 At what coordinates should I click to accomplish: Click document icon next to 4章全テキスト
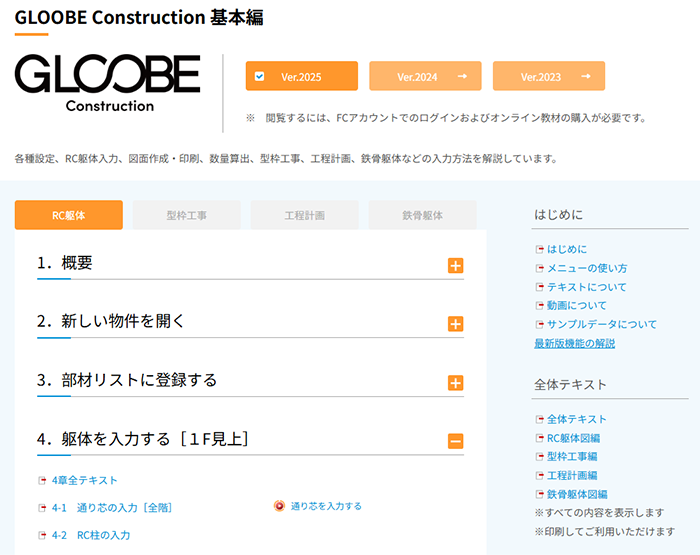click(x=42, y=480)
